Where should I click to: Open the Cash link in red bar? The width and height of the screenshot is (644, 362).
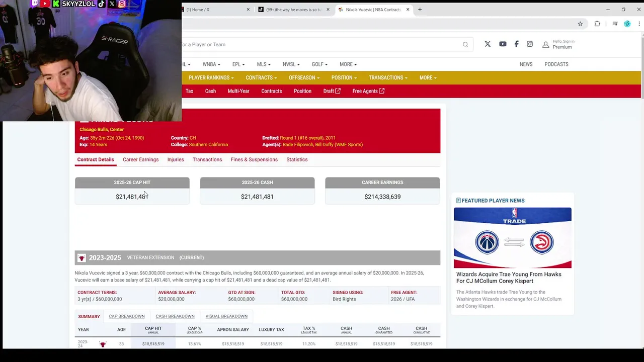click(210, 91)
